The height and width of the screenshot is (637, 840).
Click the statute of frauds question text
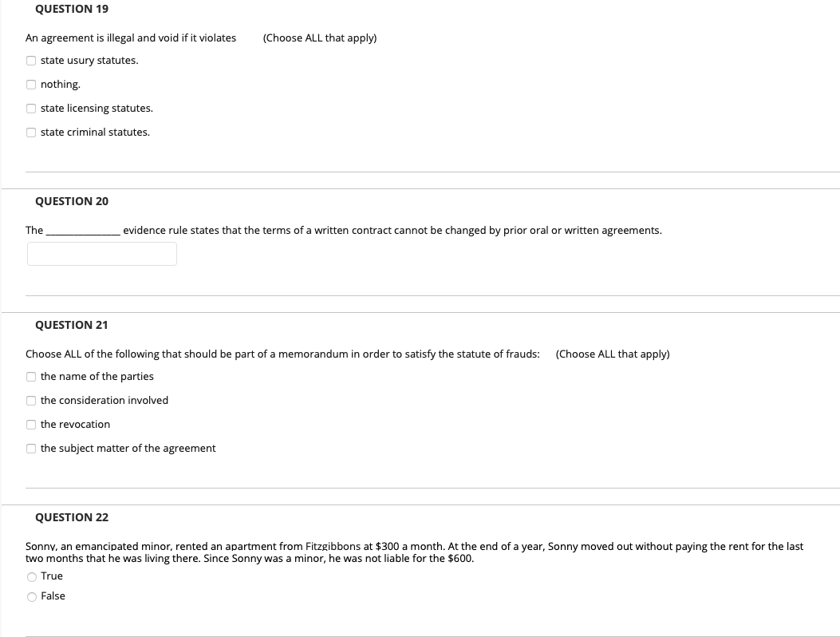pyautogui.click(x=282, y=354)
